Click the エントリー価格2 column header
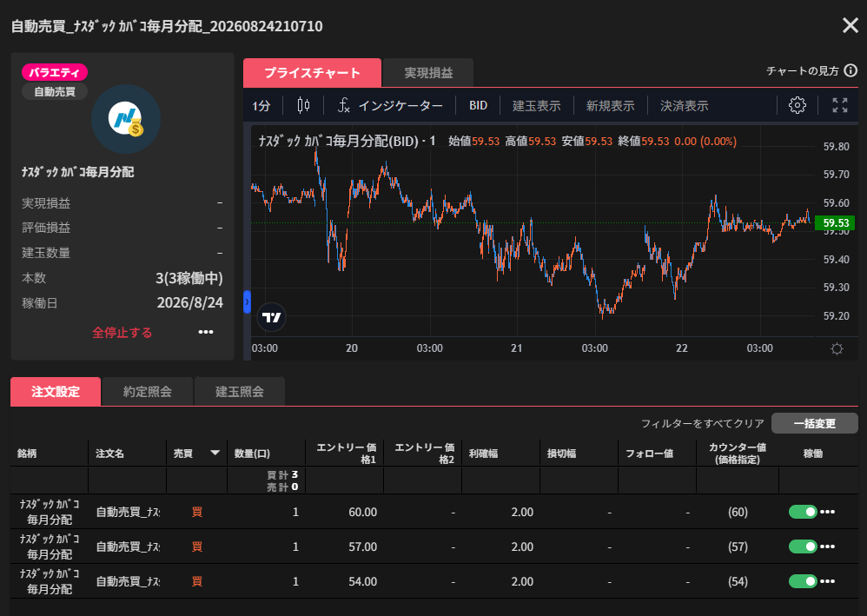 (425, 454)
